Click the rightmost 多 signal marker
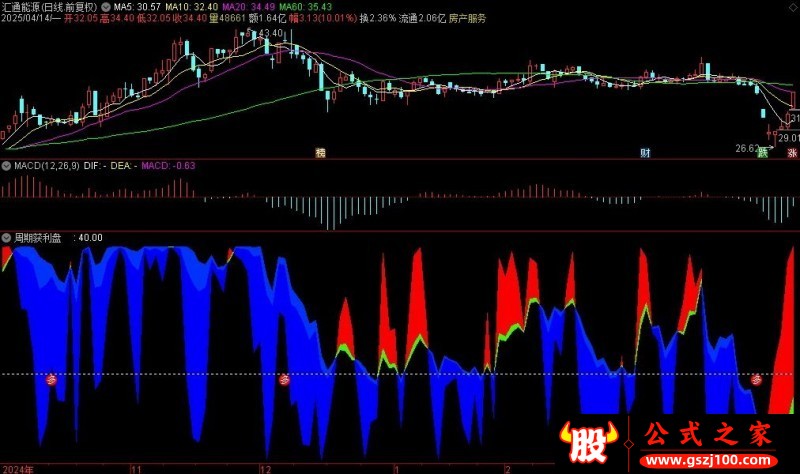The image size is (800, 474). click(756, 379)
